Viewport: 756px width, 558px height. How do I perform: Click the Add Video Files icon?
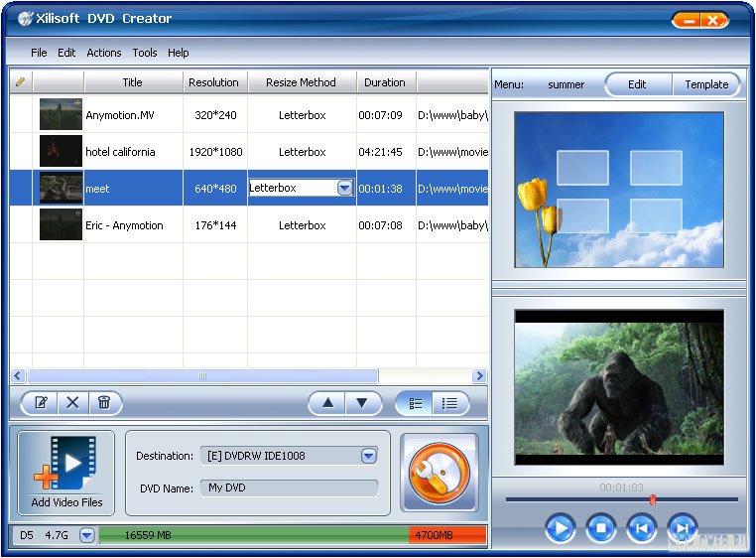[66, 472]
